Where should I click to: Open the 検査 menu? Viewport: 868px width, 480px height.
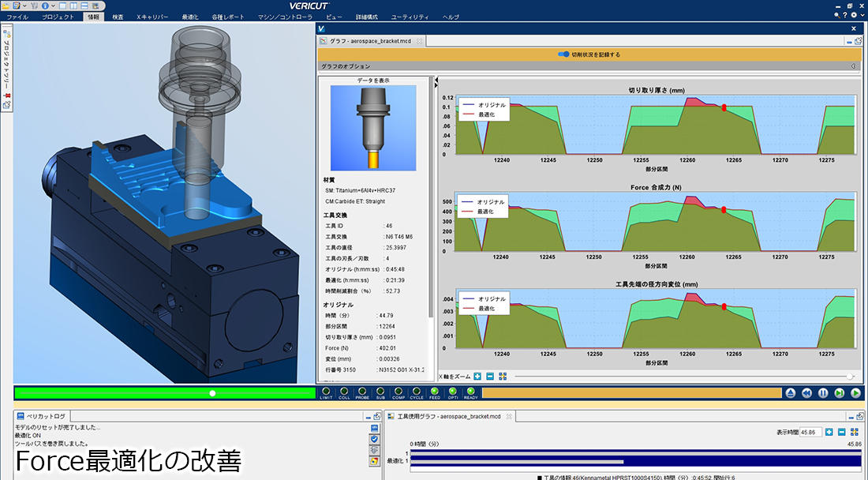coord(118,17)
